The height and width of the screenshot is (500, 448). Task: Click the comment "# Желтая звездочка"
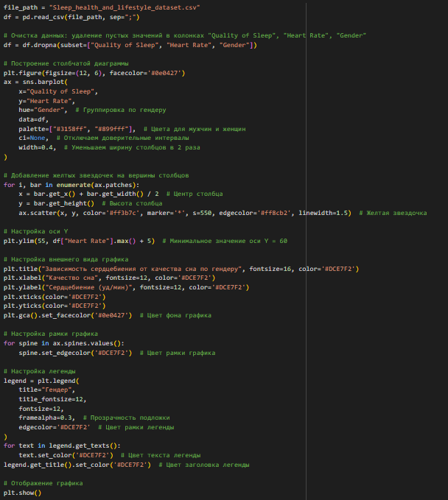(x=393, y=214)
